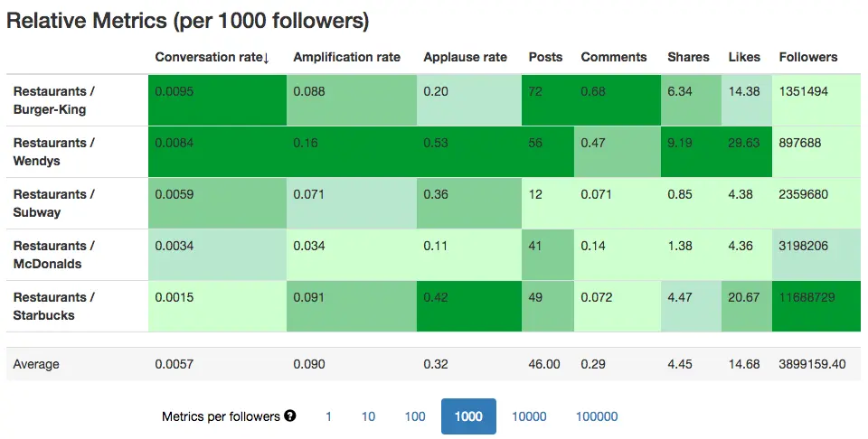Sort by Conversation rate column header
Screen dimensions: 868x439
(212, 57)
